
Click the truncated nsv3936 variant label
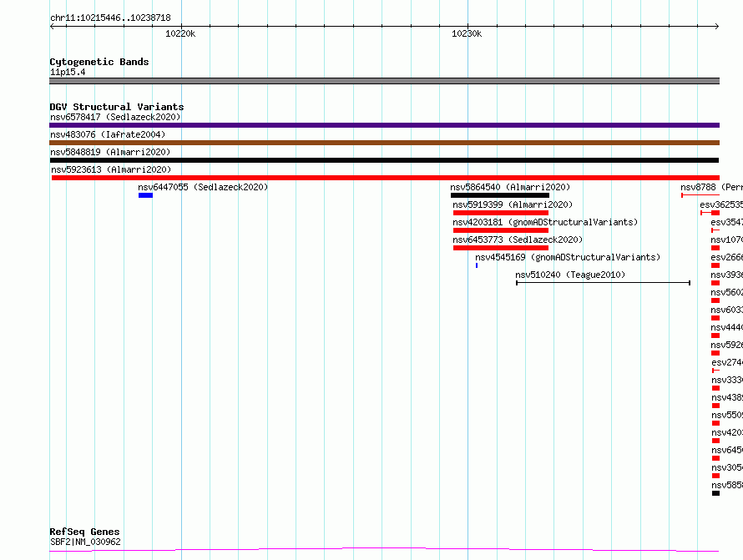[x=726, y=275]
